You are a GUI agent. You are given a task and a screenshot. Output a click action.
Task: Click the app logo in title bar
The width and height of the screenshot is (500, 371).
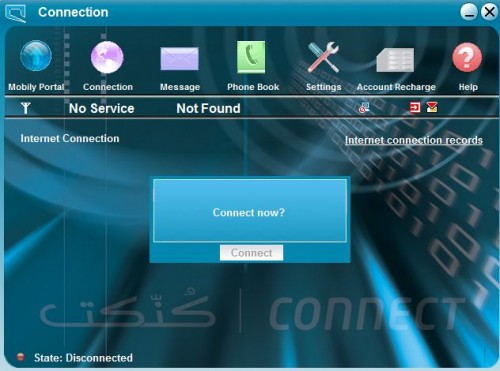click(16, 13)
